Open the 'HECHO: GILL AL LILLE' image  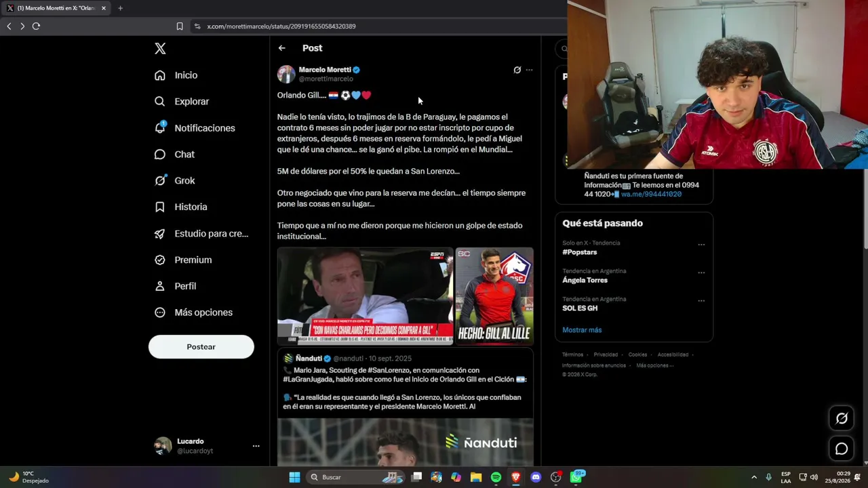point(494,296)
